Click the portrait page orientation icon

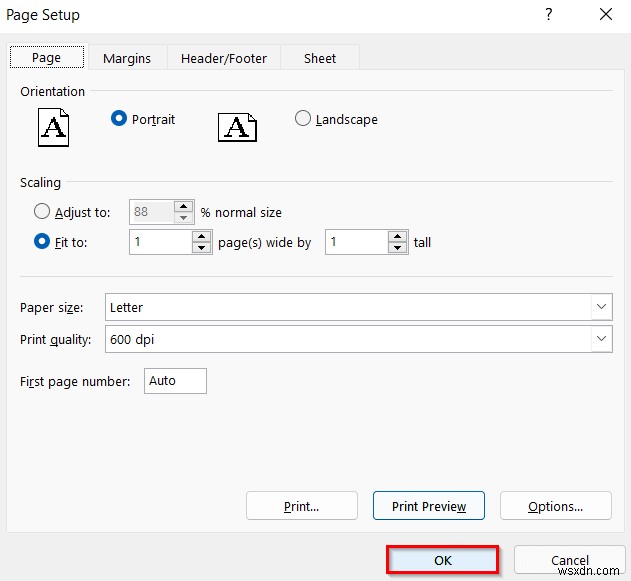click(x=54, y=127)
